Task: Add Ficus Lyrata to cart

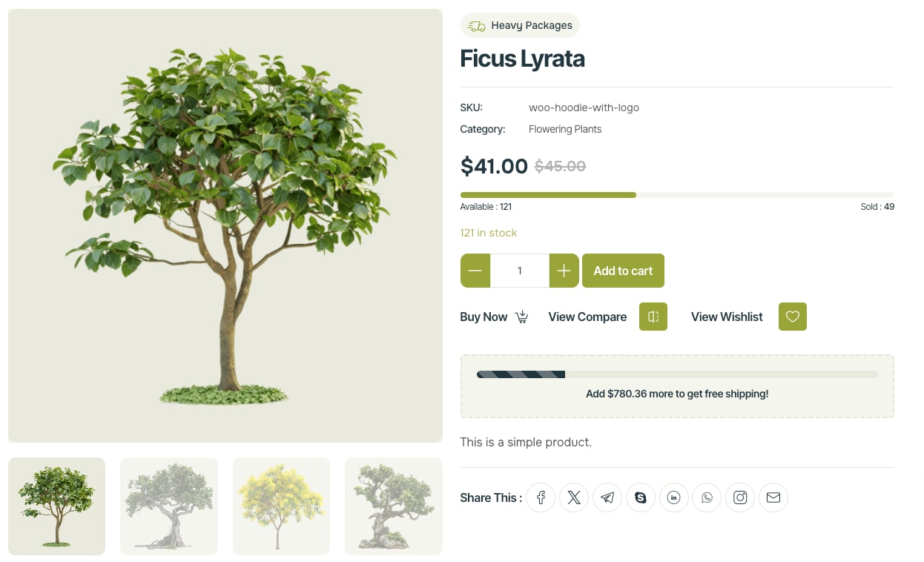Action: (623, 271)
